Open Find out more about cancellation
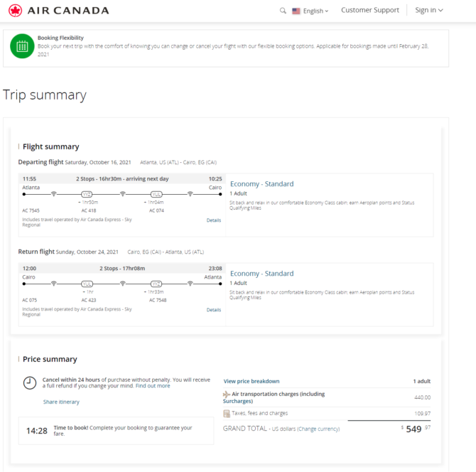This screenshot has height=472, width=476. (153, 386)
